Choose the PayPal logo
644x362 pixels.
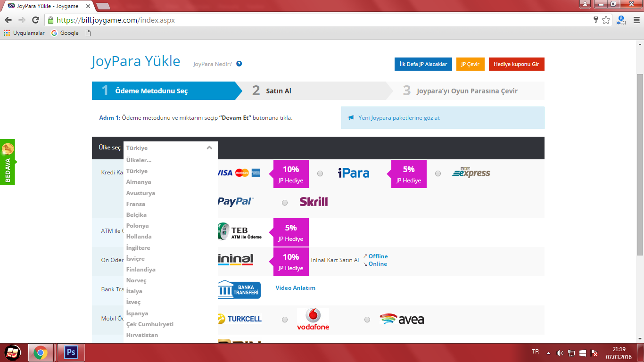[236, 202]
